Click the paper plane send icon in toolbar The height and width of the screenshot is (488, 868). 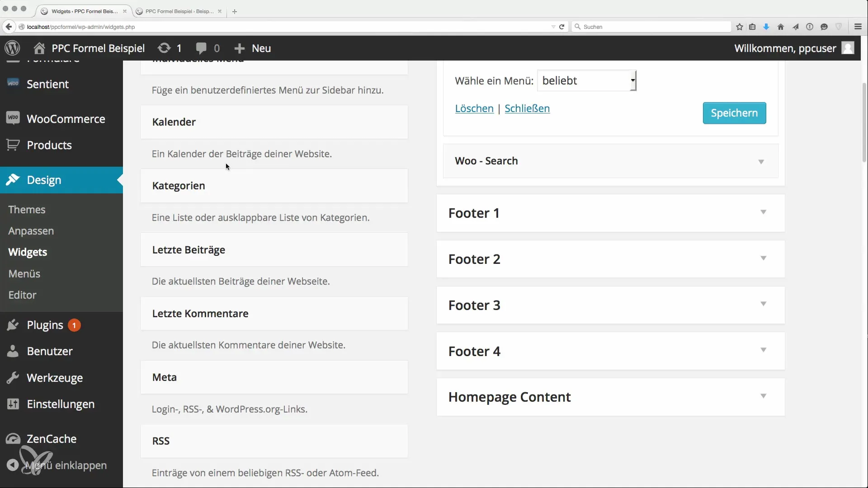(x=796, y=27)
